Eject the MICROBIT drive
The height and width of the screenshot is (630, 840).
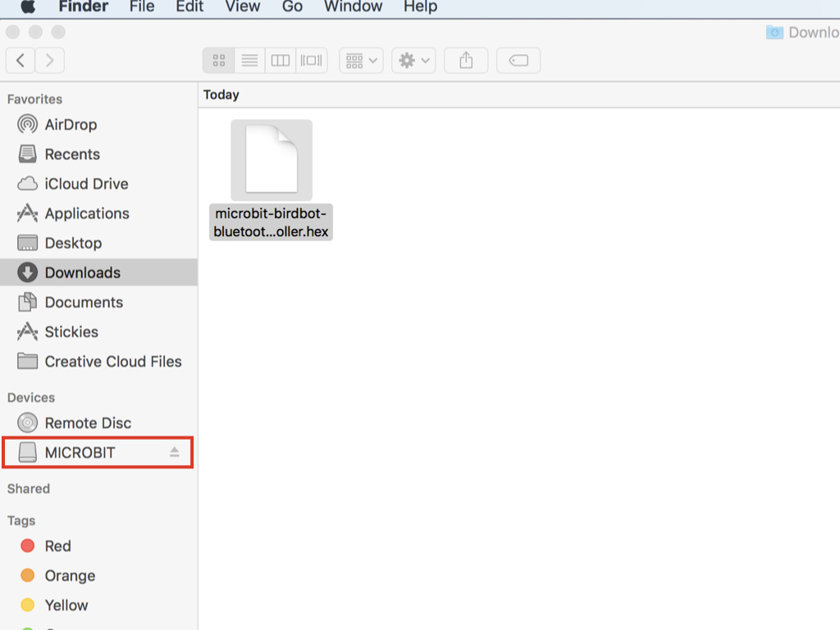[174, 452]
